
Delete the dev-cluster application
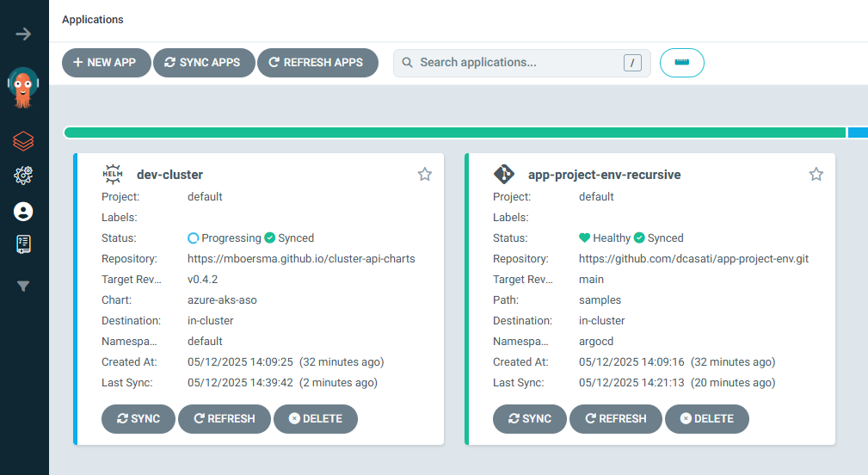[316, 419]
